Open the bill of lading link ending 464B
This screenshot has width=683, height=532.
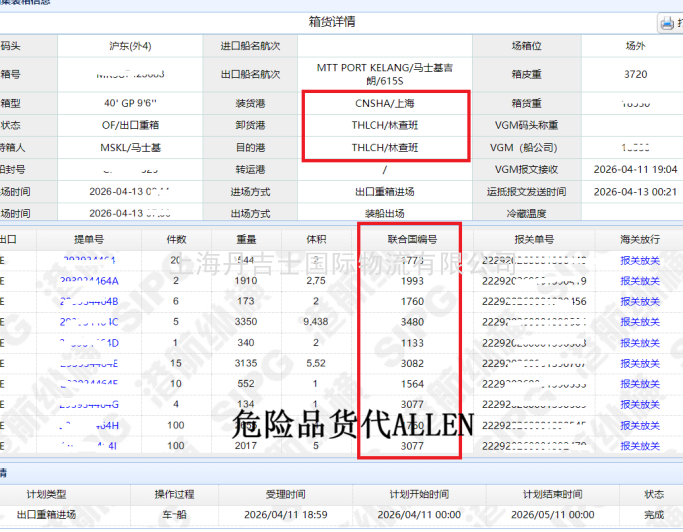(89, 301)
